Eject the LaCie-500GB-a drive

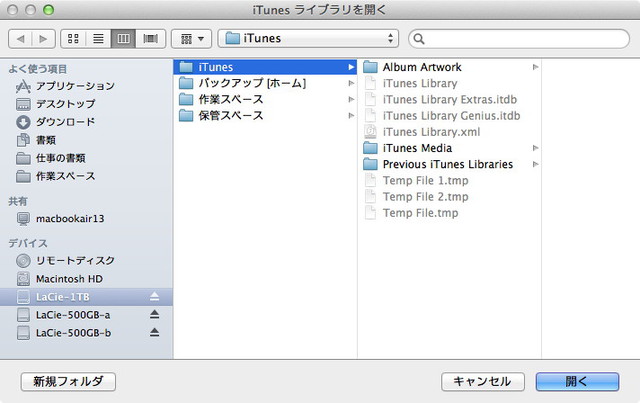154,314
